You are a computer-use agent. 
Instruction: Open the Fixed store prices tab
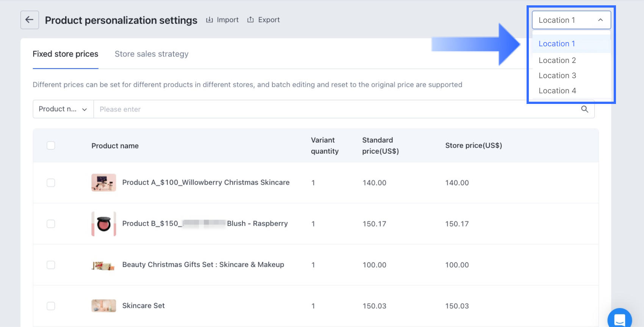66,54
